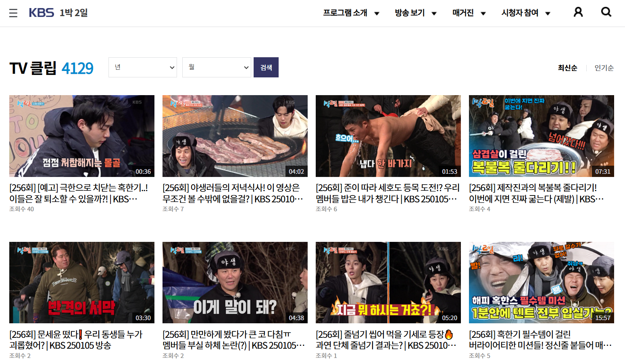The width and height of the screenshot is (625, 364).
Task: Expand the 방송 보기 dropdown arrow
Action: (x=434, y=13)
